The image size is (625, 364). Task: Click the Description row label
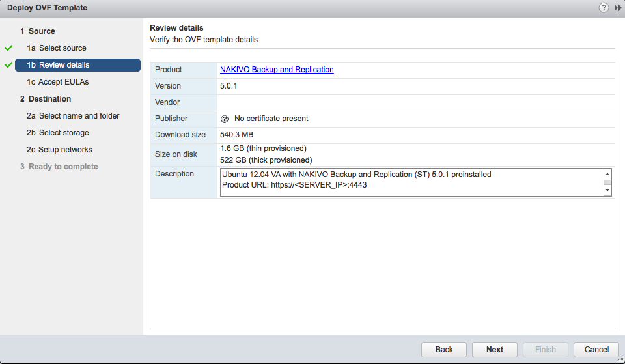point(174,174)
